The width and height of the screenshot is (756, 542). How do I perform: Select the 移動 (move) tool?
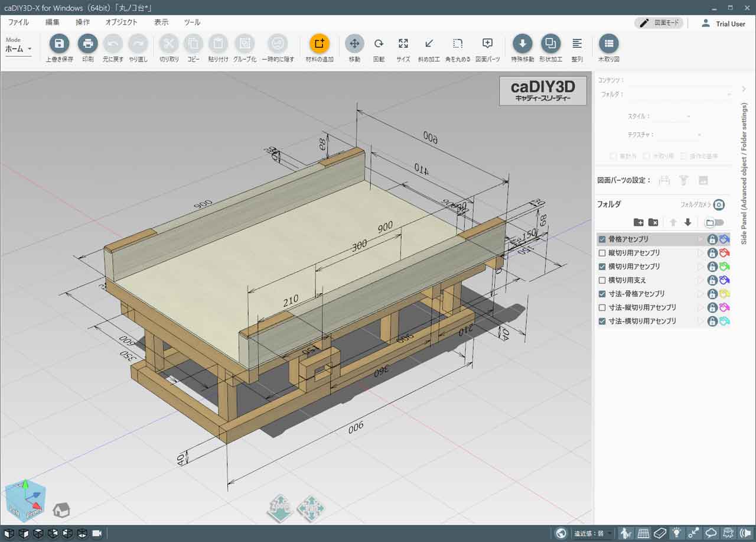(x=354, y=44)
